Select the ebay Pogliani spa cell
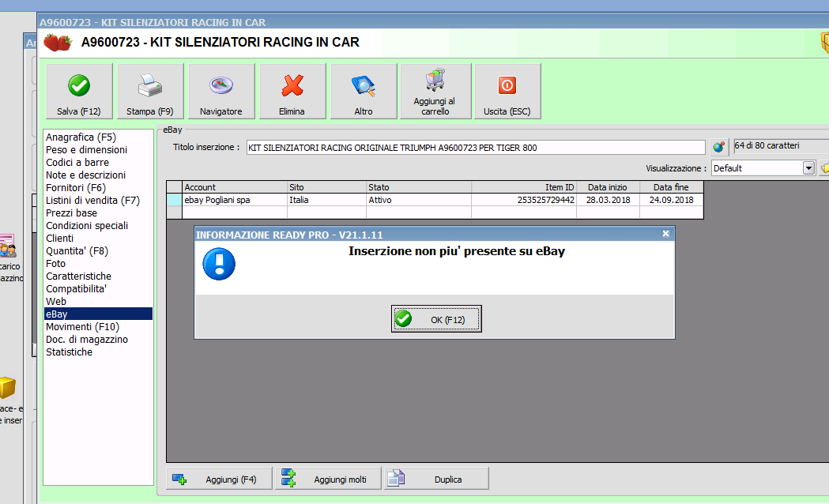Viewport: 829px width, 504px height. (x=235, y=200)
